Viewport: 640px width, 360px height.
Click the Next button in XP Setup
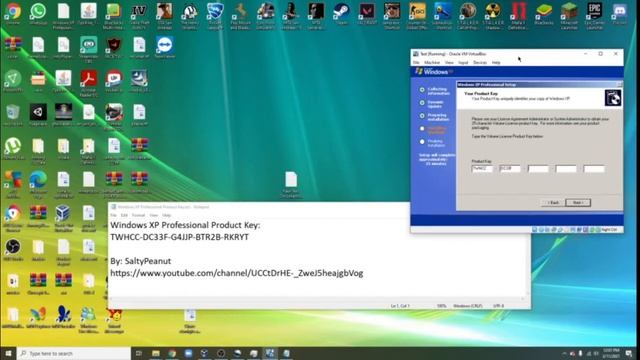coord(578,202)
